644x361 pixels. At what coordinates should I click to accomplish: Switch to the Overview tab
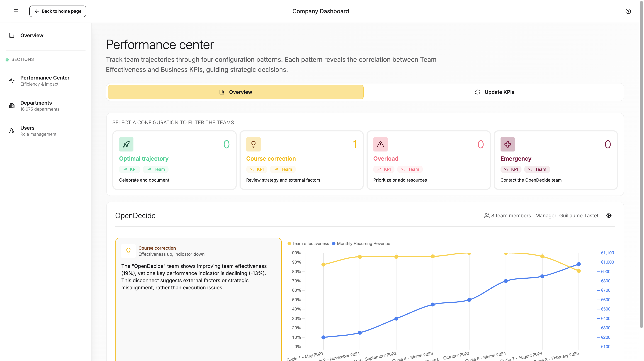(235, 92)
